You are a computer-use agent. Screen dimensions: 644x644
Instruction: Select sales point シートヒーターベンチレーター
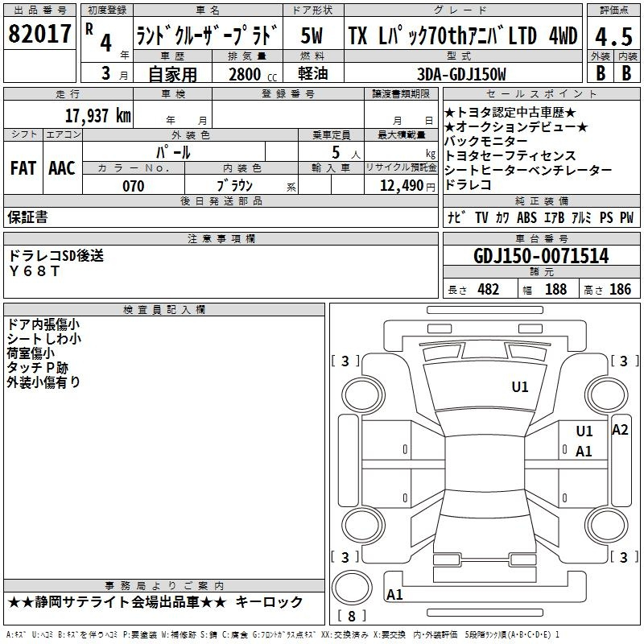pyautogui.click(x=528, y=170)
